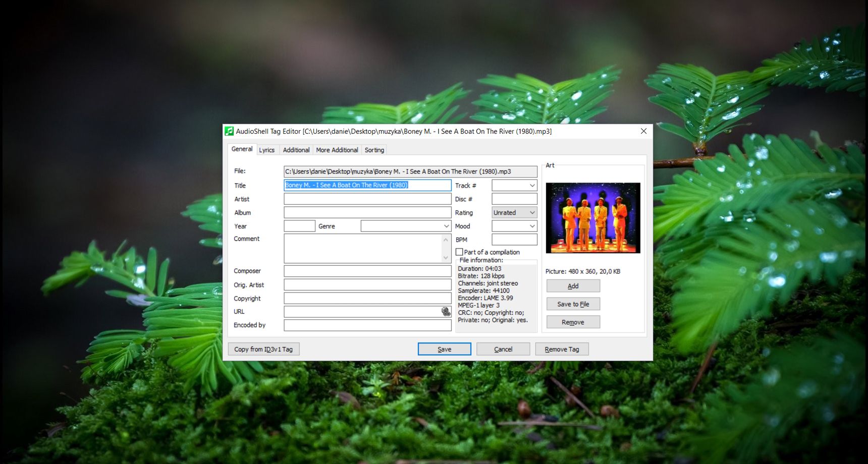
Task: Click the Comment scrollbar up arrow
Action: 446,240
